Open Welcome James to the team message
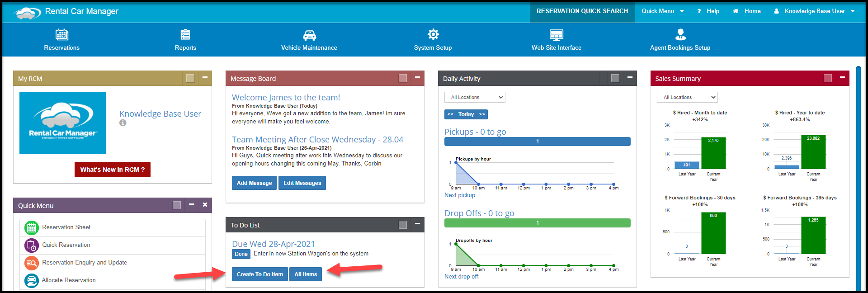868x293 pixels. (x=286, y=97)
